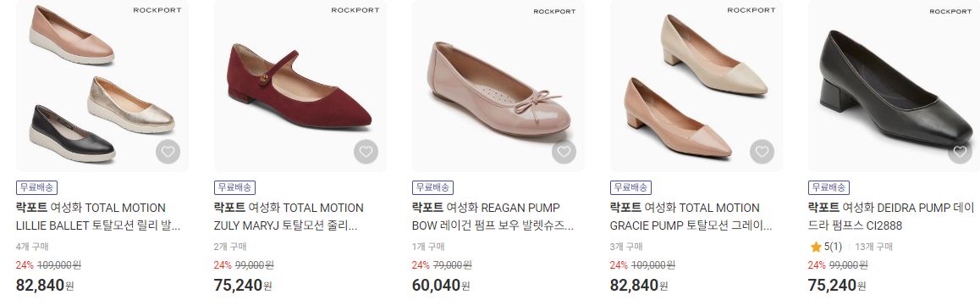
Task: Open REAGAN PUMP BOW product title link
Action: pyautogui.click(x=493, y=216)
